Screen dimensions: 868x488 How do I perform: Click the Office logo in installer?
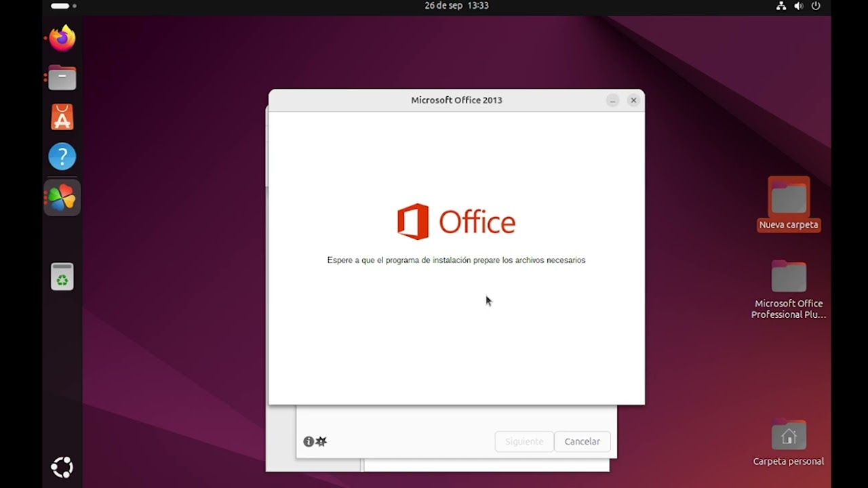(x=456, y=222)
